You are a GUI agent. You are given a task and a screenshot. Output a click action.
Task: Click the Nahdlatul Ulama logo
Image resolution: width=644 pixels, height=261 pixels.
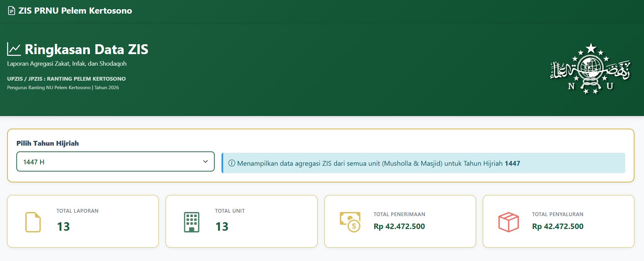tap(590, 69)
